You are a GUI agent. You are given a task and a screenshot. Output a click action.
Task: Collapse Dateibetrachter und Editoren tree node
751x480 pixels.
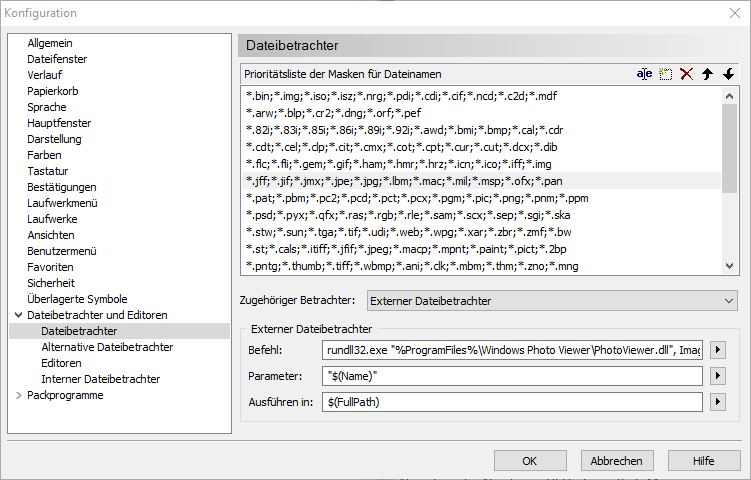pyautogui.click(x=18, y=315)
